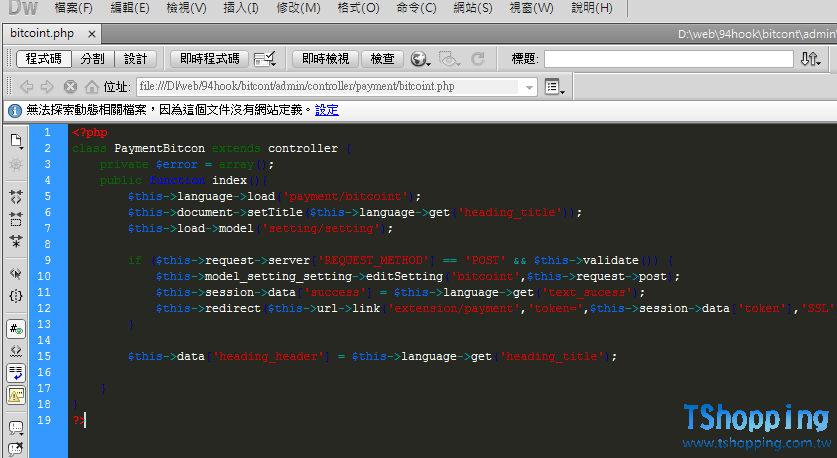837x458 pixels.
Task: Click the Expand All icon in sidebar
Action: pyautogui.click(x=16, y=240)
